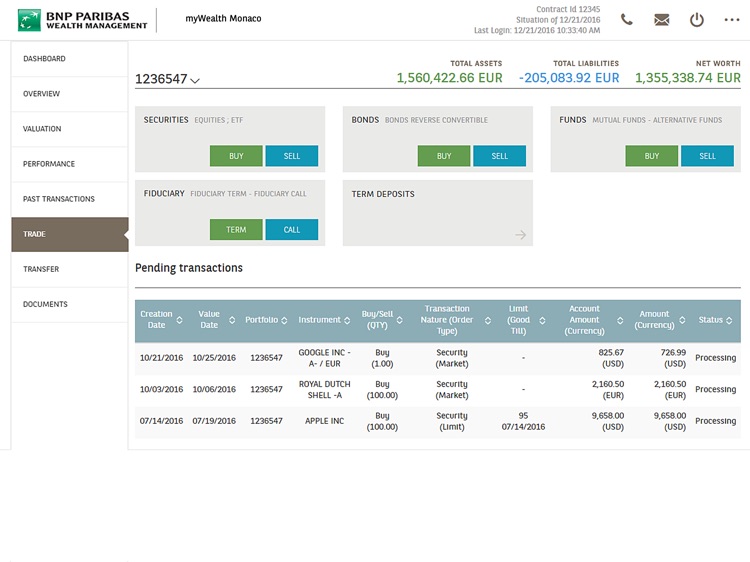Image resolution: width=750 pixels, height=562 pixels.
Task: Click the Fiduciary Term button
Action: point(236,230)
